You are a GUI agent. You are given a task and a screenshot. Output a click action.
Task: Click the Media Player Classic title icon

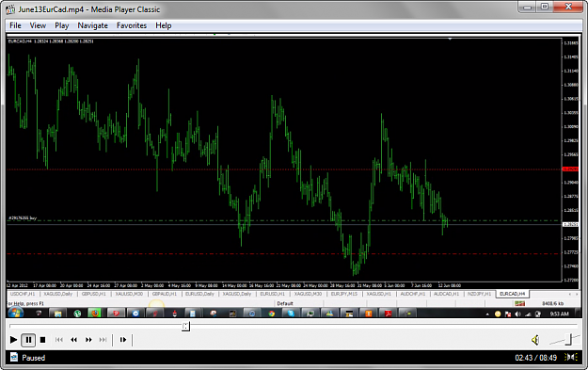(10, 9)
